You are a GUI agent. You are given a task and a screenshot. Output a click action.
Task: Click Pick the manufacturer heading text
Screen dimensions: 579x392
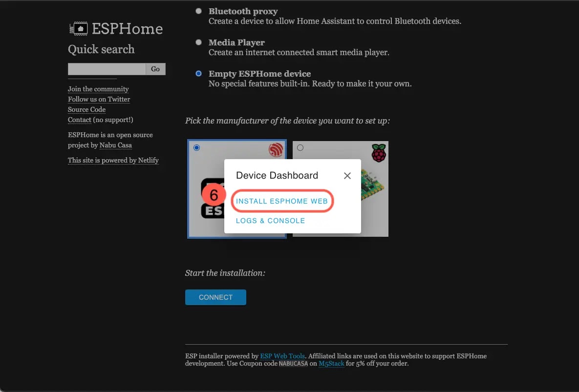click(288, 121)
